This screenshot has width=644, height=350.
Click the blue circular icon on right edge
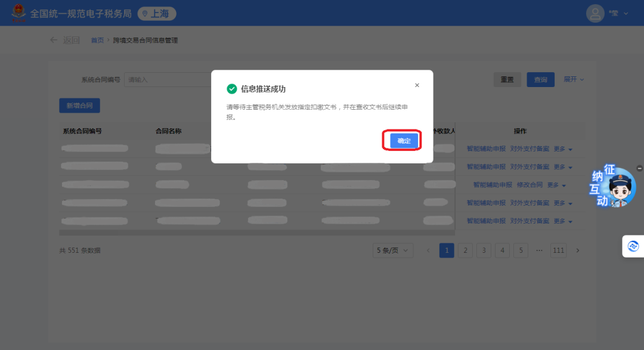pyautogui.click(x=634, y=246)
